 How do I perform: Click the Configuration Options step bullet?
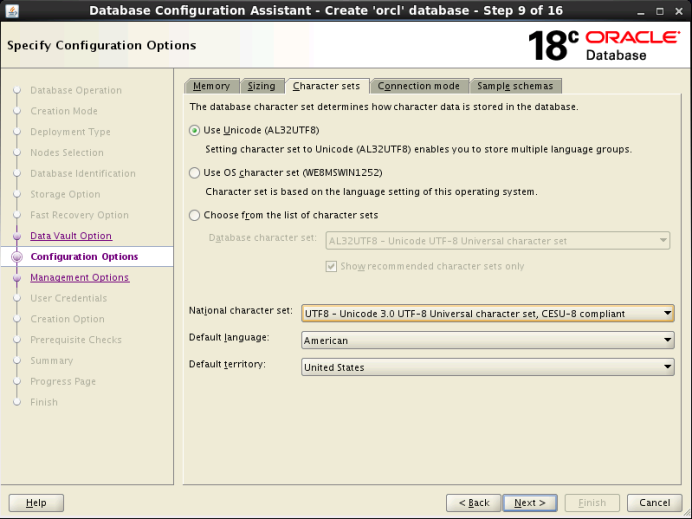pos(17,257)
